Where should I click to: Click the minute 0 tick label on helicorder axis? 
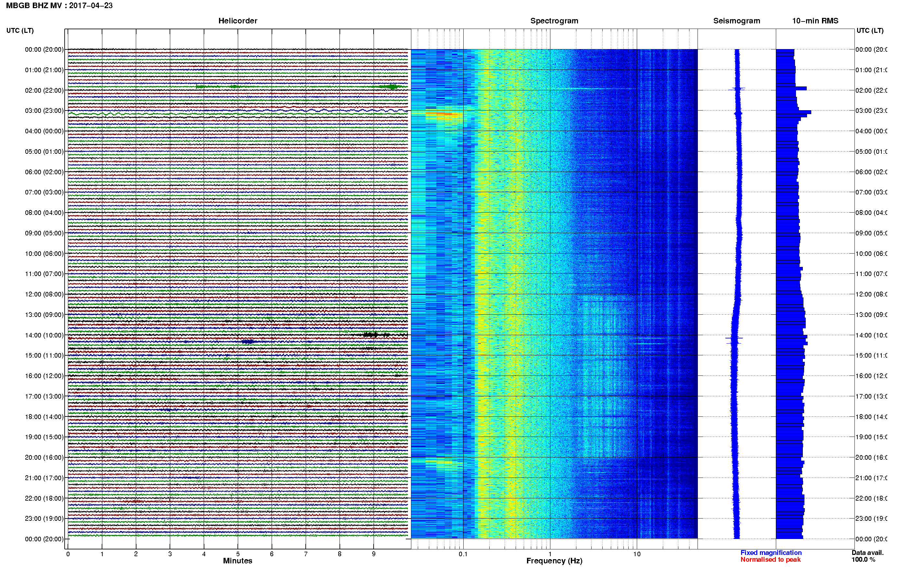[68, 554]
